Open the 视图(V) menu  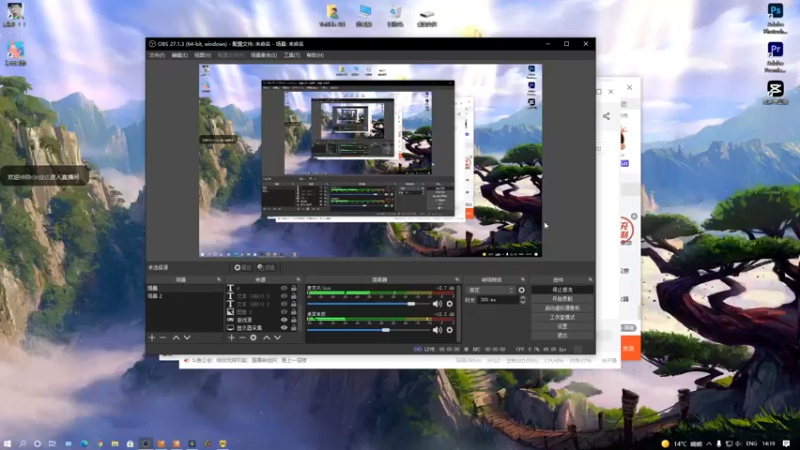click(x=203, y=55)
